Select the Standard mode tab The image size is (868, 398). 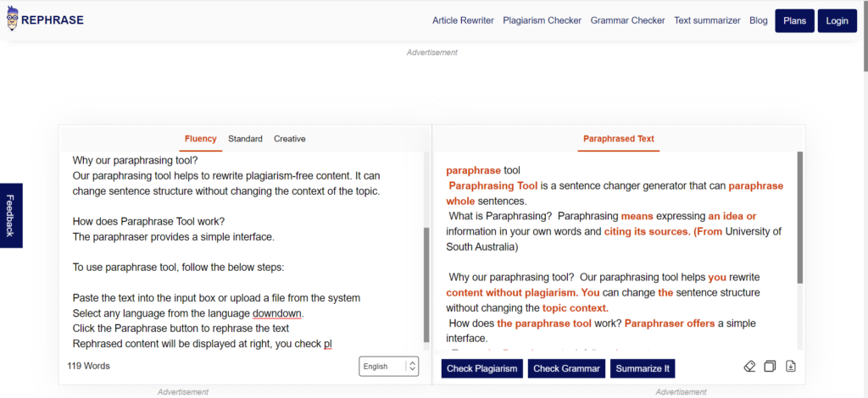coord(245,139)
